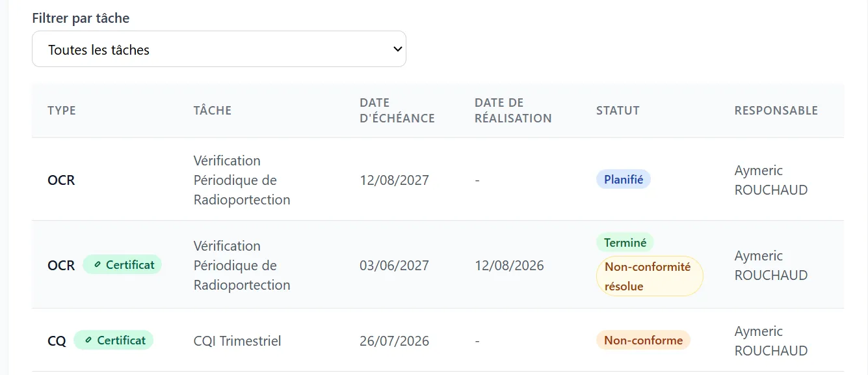
Task: Click the 'Filtrer par tâche' label
Action: coord(81,18)
